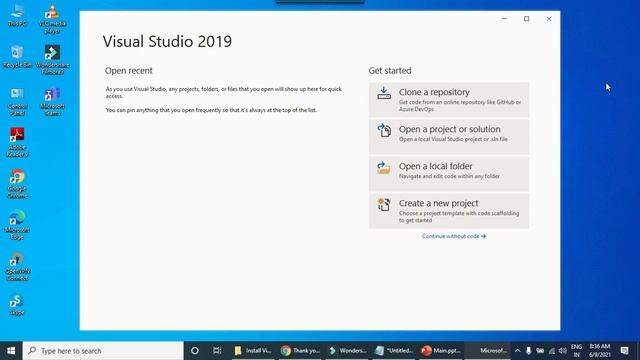
Task: Select the Microsoft Teams desktop shortcut
Action: [52, 102]
